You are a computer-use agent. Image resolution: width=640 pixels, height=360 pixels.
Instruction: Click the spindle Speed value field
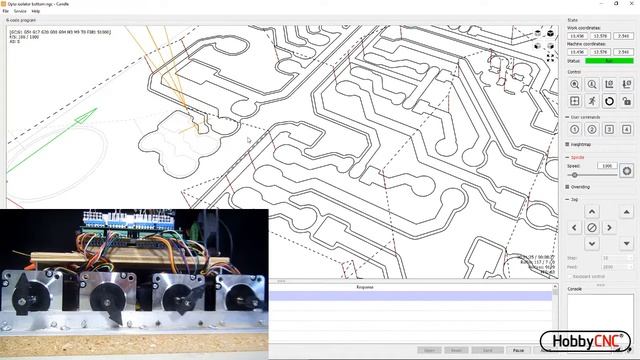607,166
